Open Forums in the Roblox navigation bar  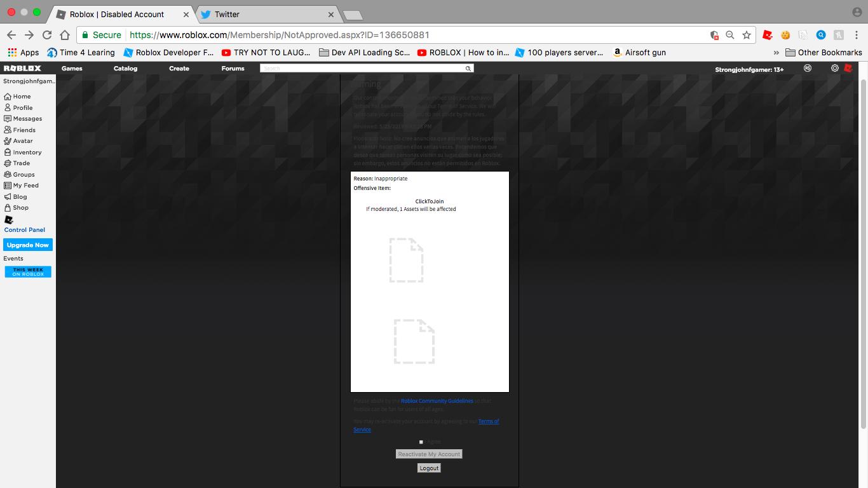coord(233,69)
